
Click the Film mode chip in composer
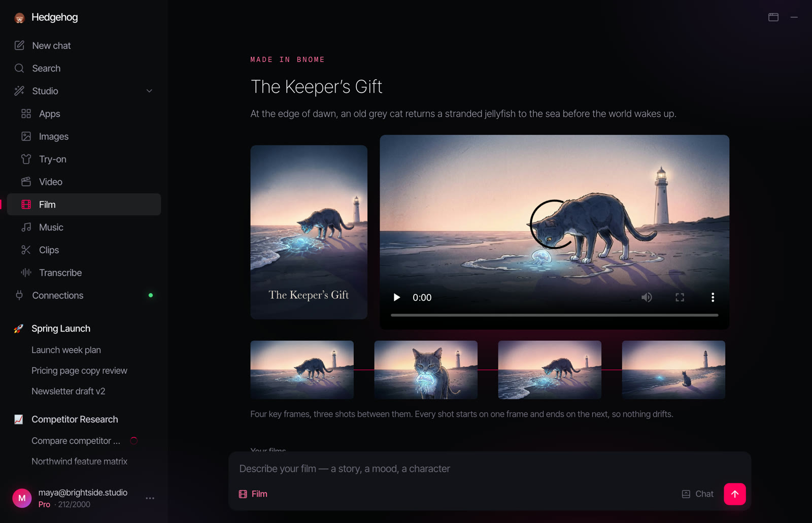coord(253,494)
